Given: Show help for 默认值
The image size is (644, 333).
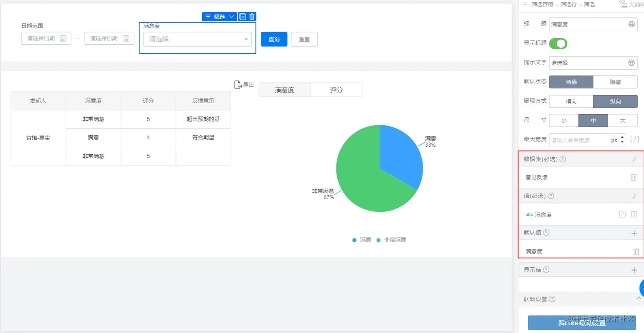Looking at the screenshot, I should coord(546,233).
